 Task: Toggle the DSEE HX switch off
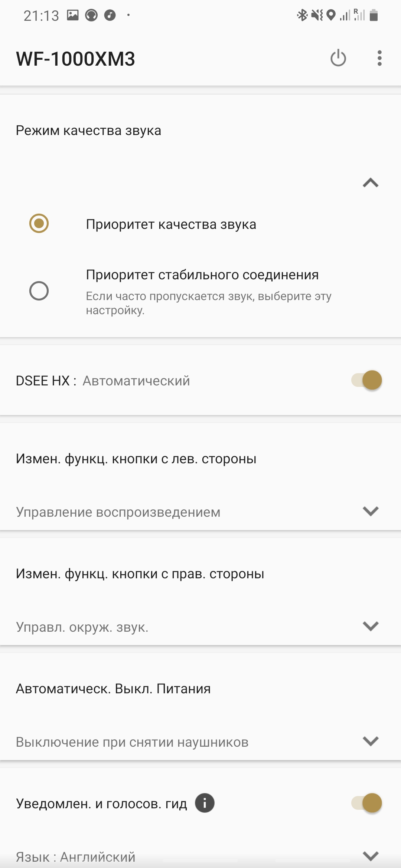(366, 380)
